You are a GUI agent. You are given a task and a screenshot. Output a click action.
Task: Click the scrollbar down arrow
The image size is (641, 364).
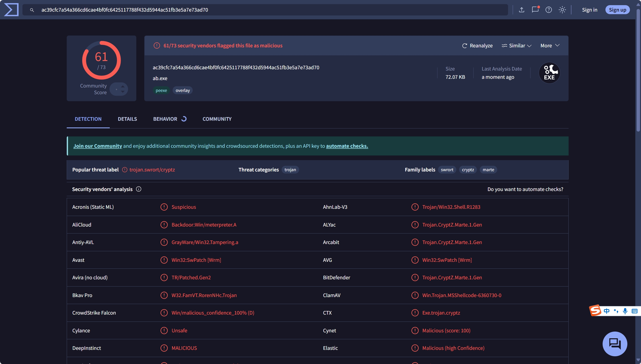pos(638,360)
